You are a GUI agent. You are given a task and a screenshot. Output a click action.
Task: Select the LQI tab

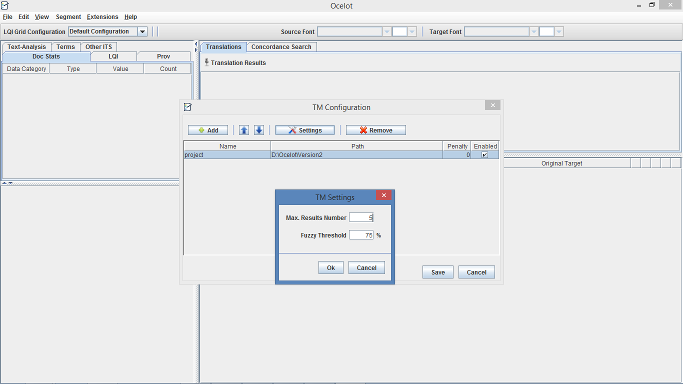click(113, 57)
